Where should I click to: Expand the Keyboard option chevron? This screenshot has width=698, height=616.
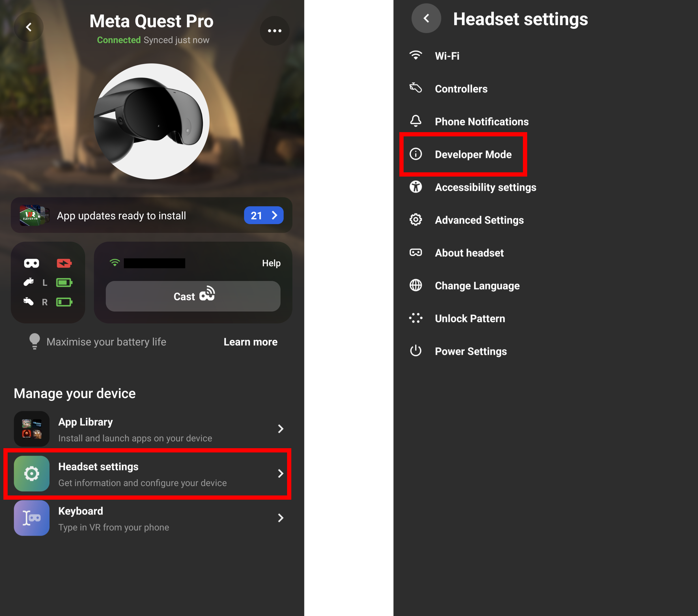[x=281, y=518]
